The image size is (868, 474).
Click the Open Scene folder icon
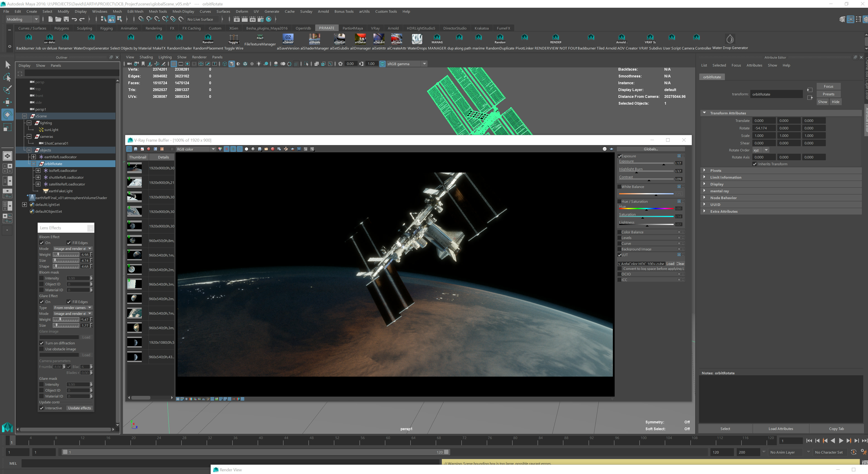coord(58,19)
